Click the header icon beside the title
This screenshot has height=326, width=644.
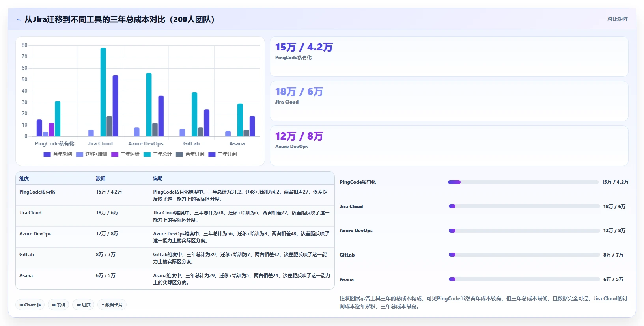click(x=19, y=20)
